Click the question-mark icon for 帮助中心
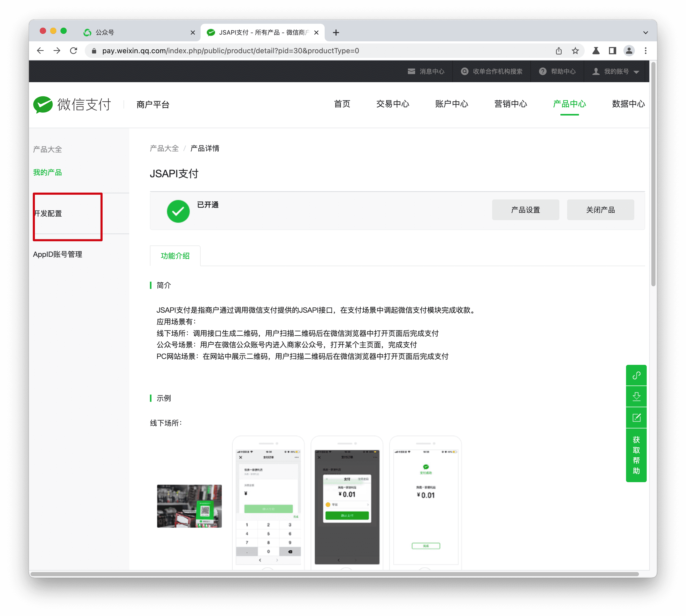 pyautogui.click(x=543, y=71)
